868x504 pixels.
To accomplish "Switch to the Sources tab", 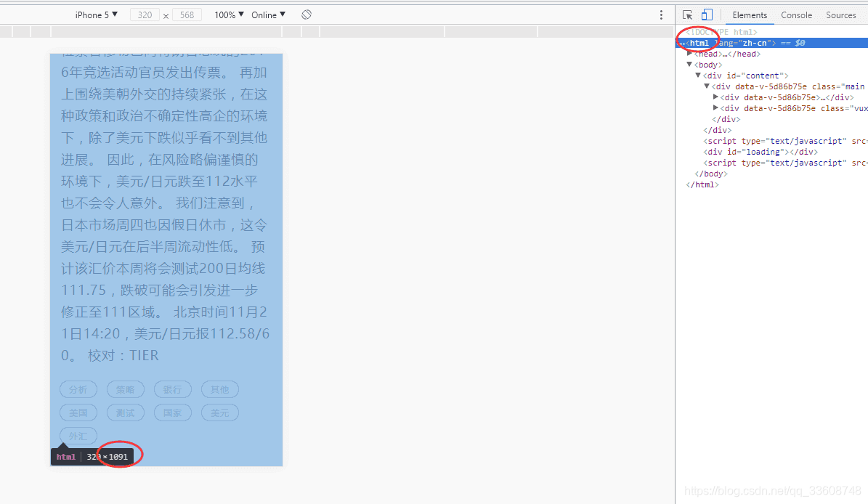I will point(840,15).
